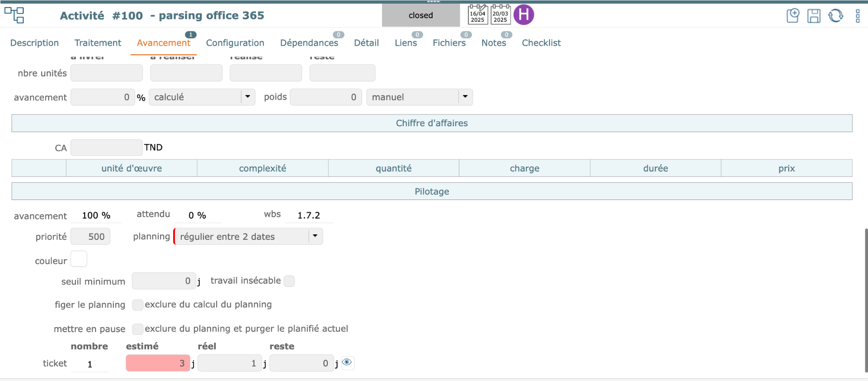
Task: Refresh the activity with the circular arrows icon
Action: click(835, 15)
